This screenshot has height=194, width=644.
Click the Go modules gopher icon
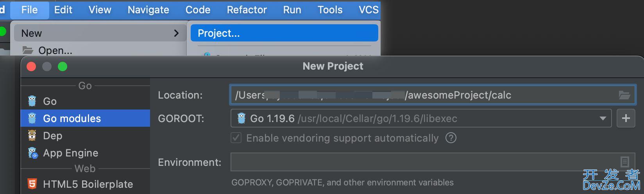coord(32,118)
